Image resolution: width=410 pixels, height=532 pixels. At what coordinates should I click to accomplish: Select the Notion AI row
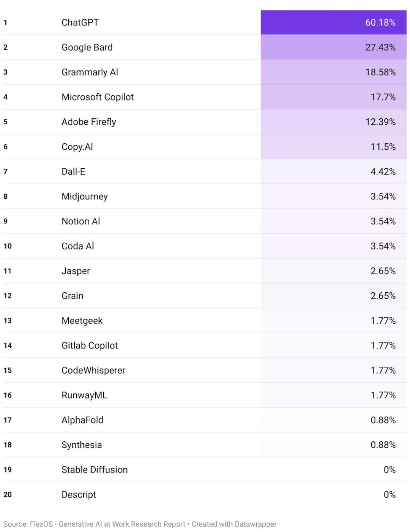(81, 221)
